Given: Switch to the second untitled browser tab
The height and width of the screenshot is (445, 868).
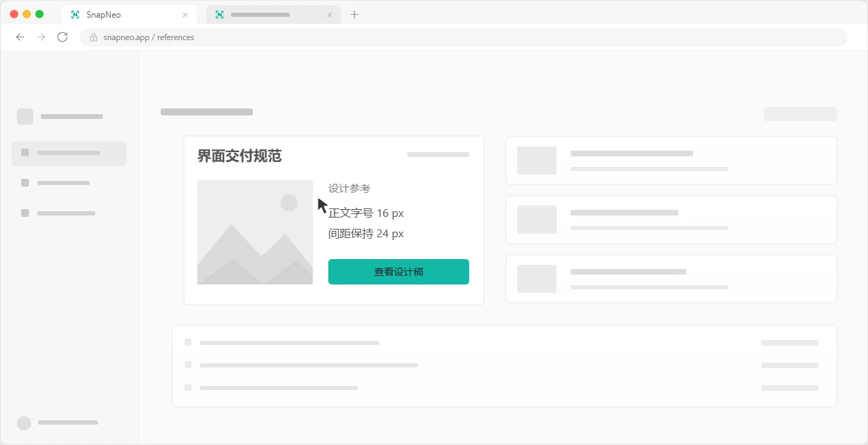Looking at the screenshot, I should [x=273, y=15].
